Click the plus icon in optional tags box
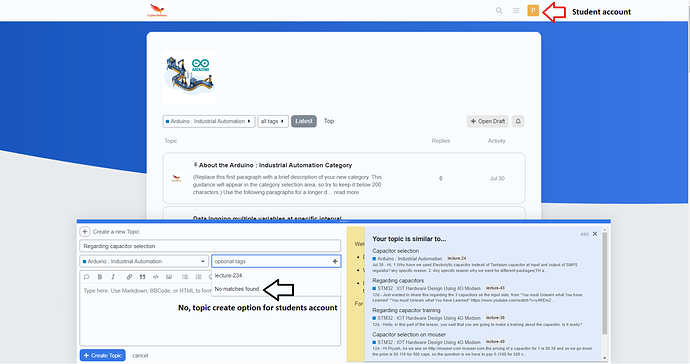The width and height of the screenshot is (690, 364). [x=335, y=261]
